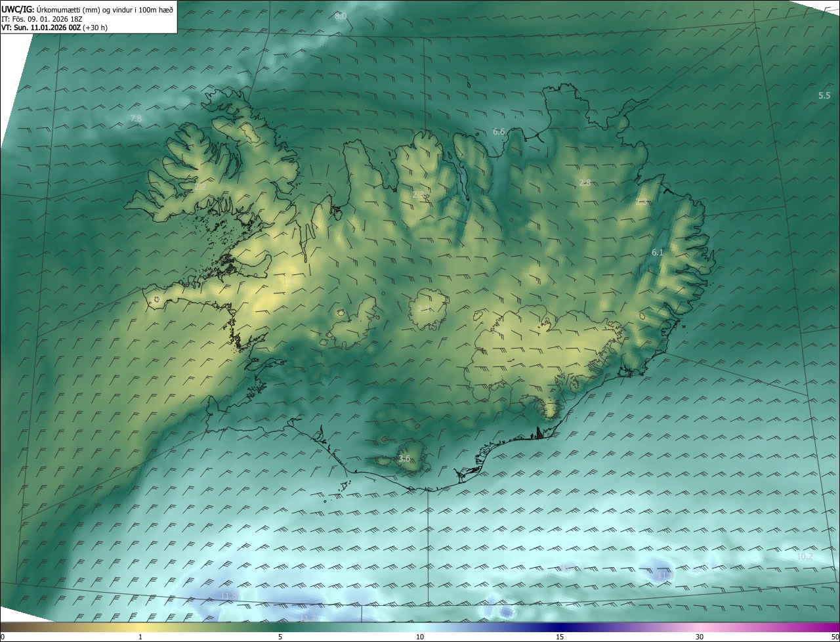The image size is (840, 642).
Task: Click the "8.0" precipitable water value
Action: click(341, 16)
